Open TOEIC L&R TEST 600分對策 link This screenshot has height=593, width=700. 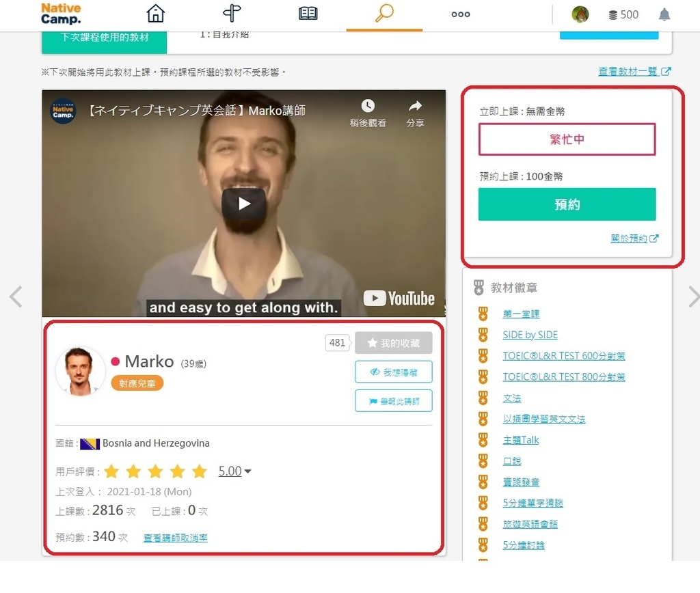tap(564, 356)
